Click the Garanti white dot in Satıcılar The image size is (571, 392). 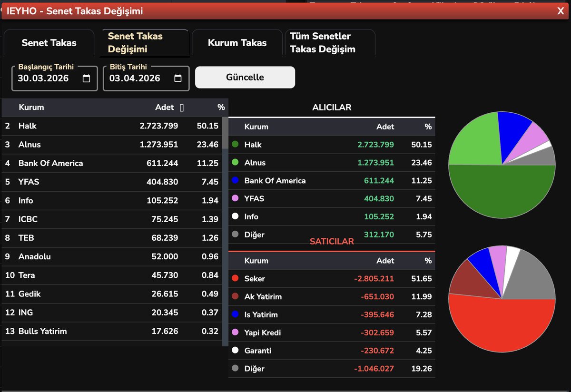click(235, 351)
